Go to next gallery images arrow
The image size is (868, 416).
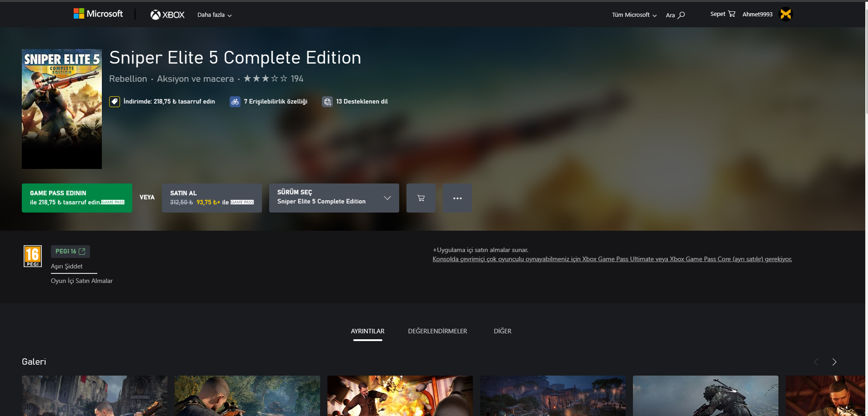(834, 362)
